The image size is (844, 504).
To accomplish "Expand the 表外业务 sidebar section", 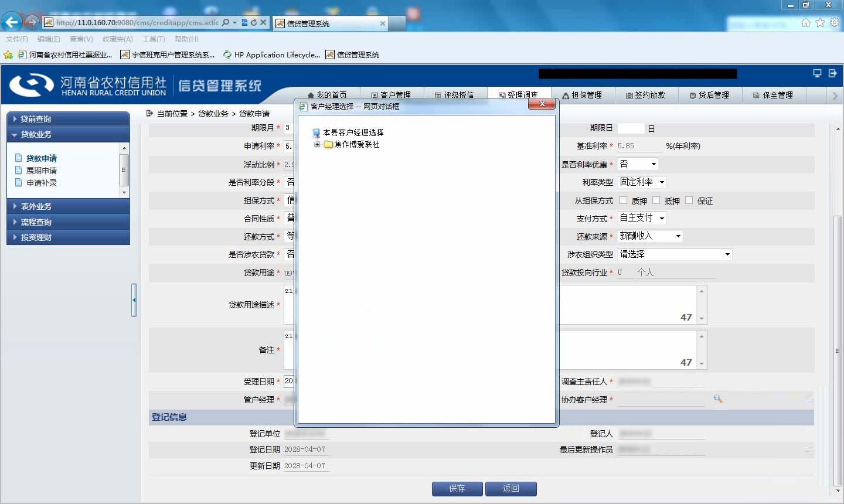I will [x=68, y=206].
